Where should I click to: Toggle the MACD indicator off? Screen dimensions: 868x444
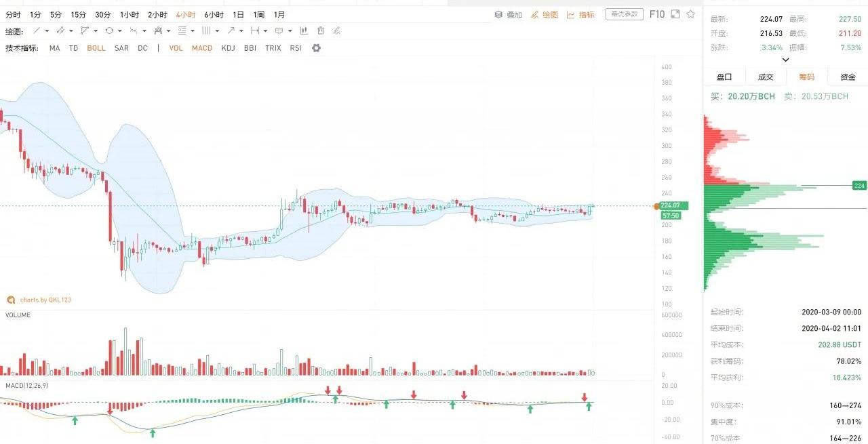point(202,48)
